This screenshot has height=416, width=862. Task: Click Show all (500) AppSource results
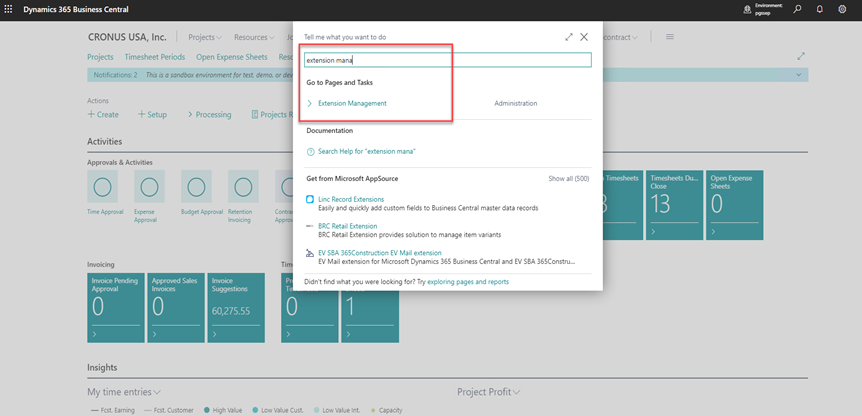click(568, 179)
